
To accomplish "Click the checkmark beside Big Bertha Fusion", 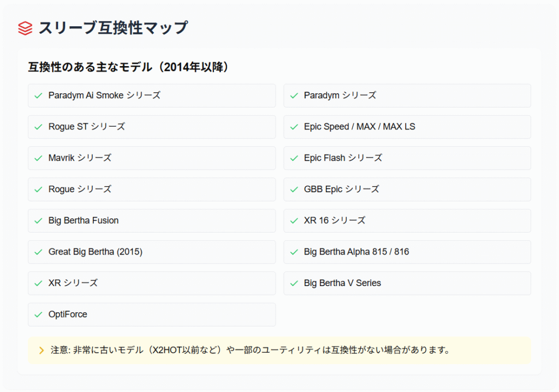I will pos(39,221).
